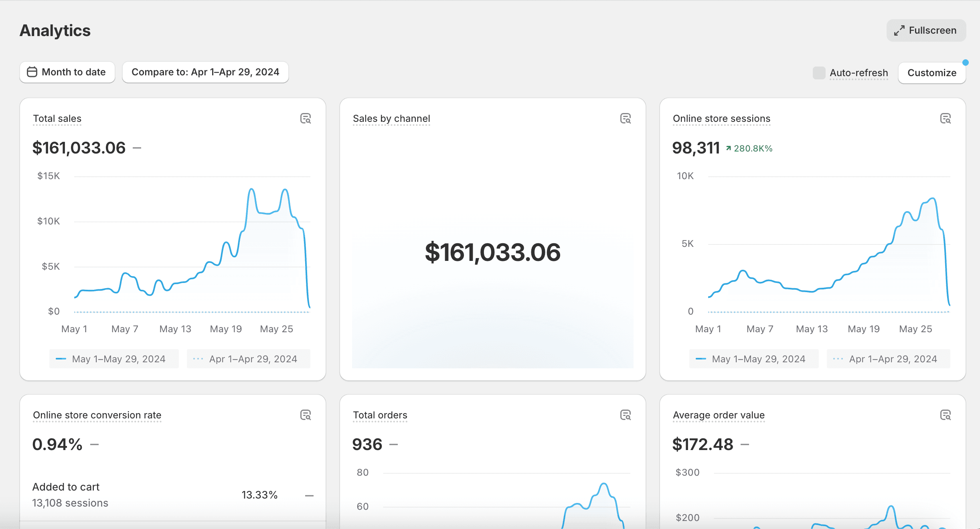The image size is (980, 529).
Task: Click the Total sales line chart peak
Action: (x=251, y=189)
